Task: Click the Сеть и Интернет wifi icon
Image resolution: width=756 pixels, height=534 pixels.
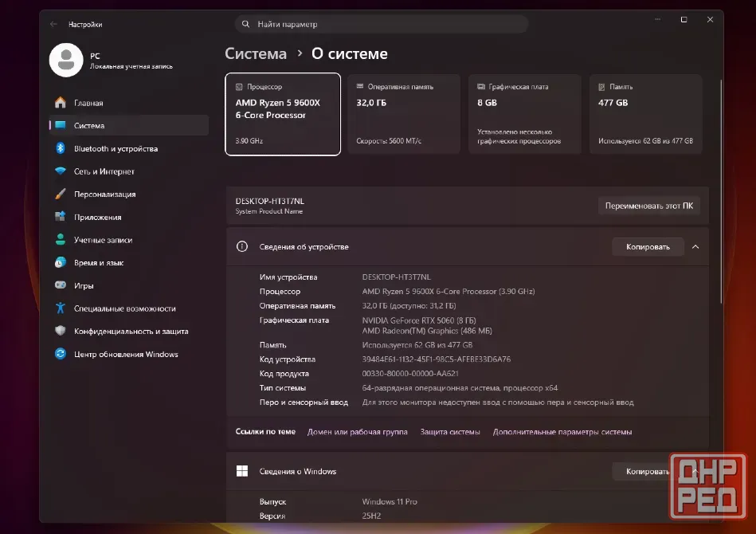Action: click(x=61, y=171)
